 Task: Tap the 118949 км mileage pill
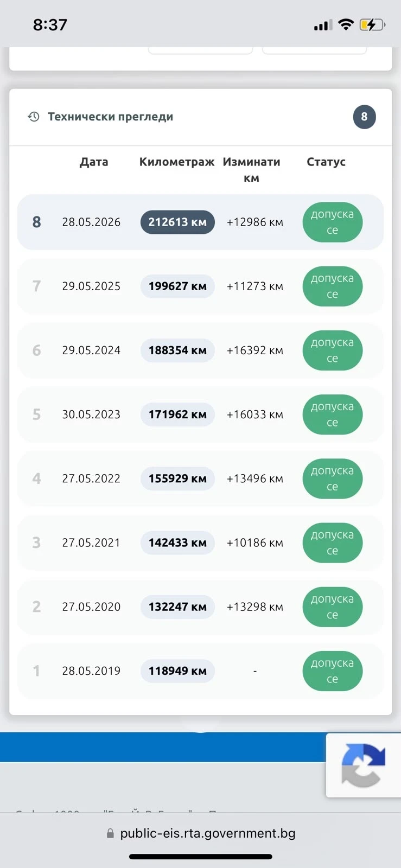point(177,671)
